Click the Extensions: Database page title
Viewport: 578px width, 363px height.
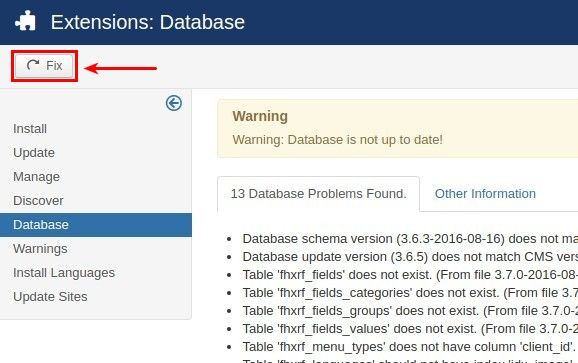pos(147,22)
